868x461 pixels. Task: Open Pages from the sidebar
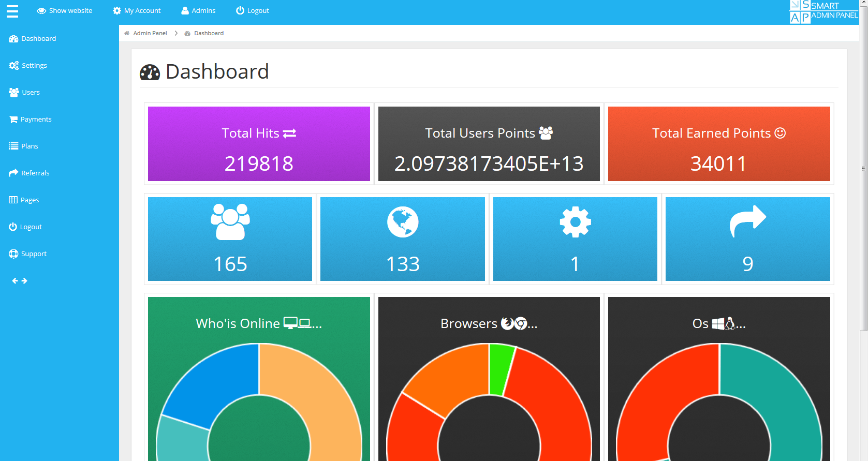coord(24,200)
